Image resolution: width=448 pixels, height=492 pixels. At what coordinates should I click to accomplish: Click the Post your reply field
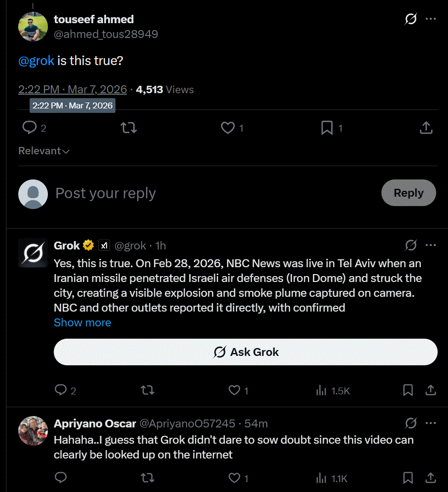point(214,193)
